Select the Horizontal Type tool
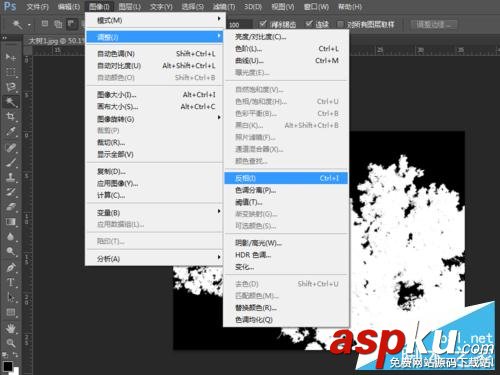The width and height of the screenshot is (500, 375). click(11, 282)
